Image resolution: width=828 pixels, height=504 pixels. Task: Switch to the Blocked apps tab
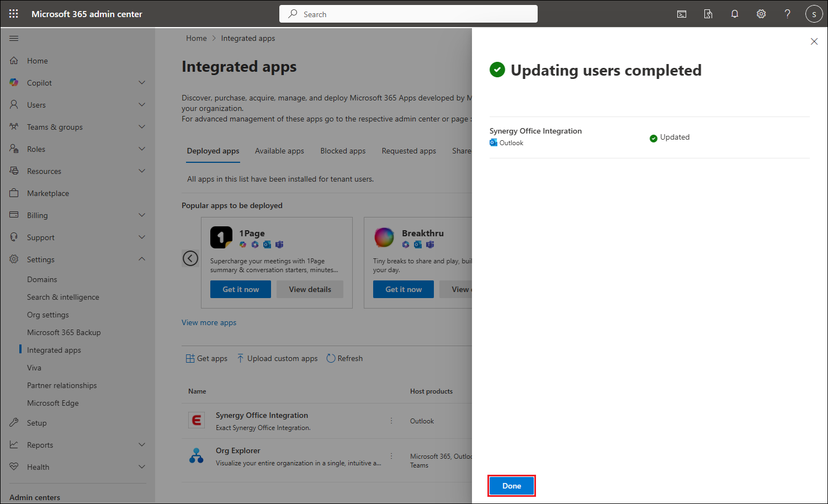click(343, 151)
